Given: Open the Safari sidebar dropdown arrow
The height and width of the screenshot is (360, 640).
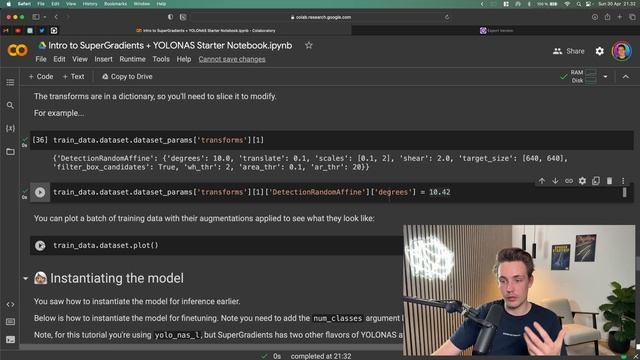Looking at the screenshot, I should [44, 17].
